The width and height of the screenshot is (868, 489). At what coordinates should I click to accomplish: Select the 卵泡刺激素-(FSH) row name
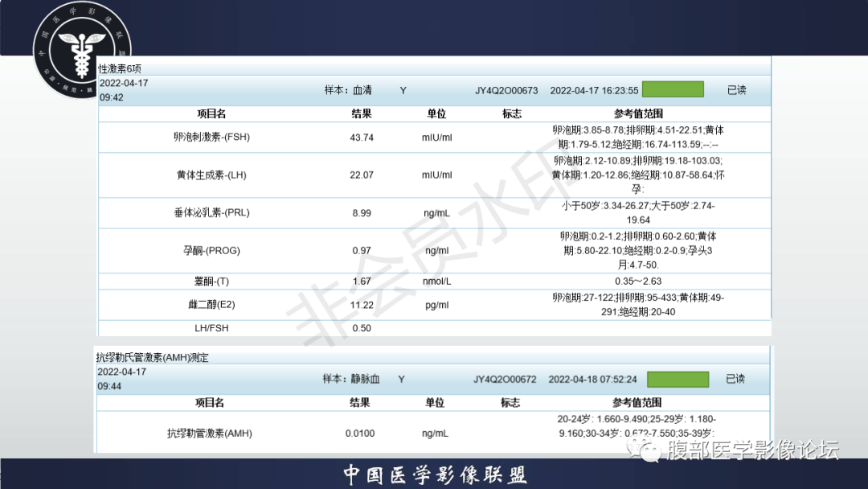coord(211,137)
